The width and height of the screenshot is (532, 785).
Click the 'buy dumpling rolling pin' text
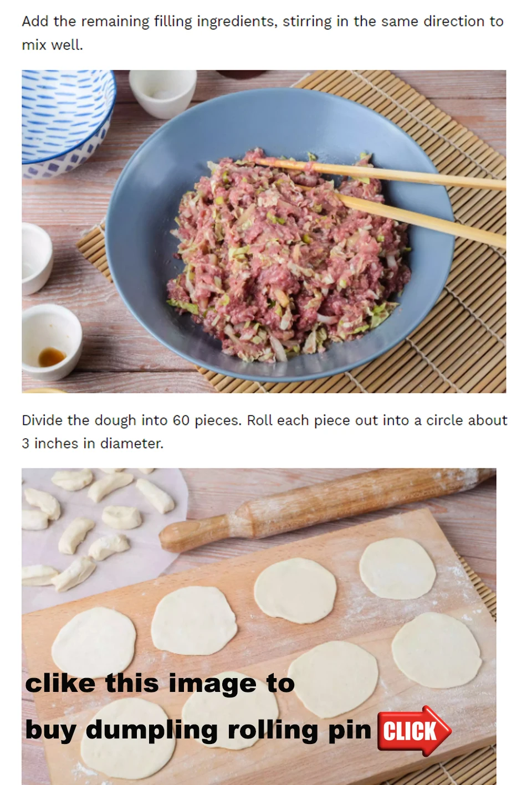tap(198, 730)
